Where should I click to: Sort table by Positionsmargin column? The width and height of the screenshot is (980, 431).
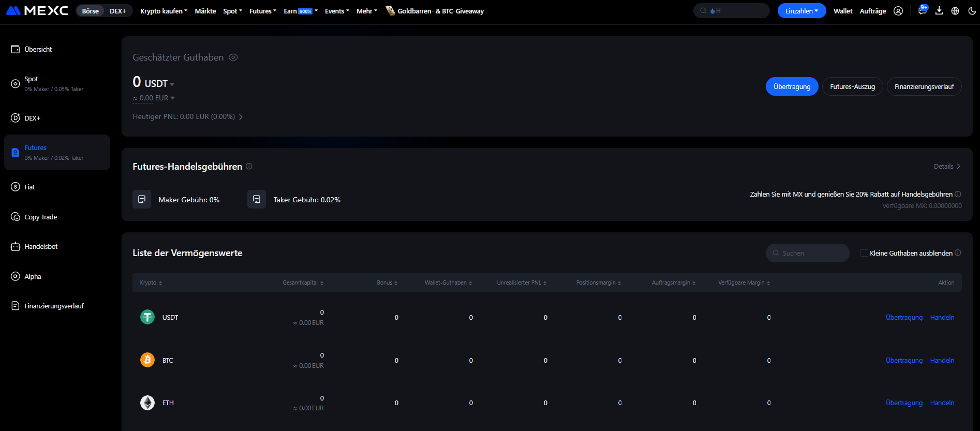click(599, 283)
